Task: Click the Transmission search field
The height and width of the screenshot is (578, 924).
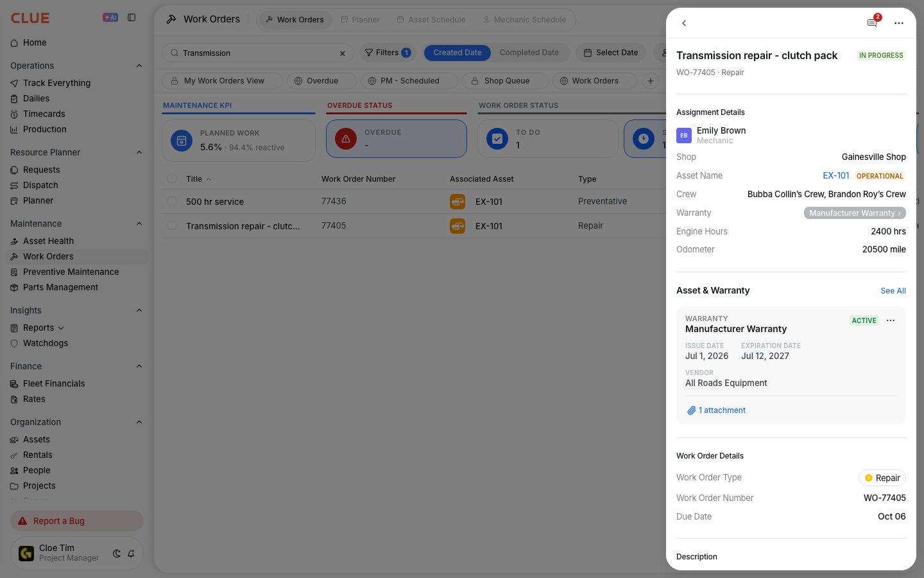Action: [x=258, y=53]
